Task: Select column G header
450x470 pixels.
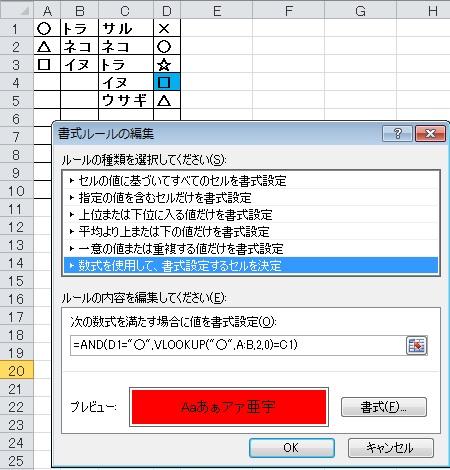Action: tap(361, 11)
